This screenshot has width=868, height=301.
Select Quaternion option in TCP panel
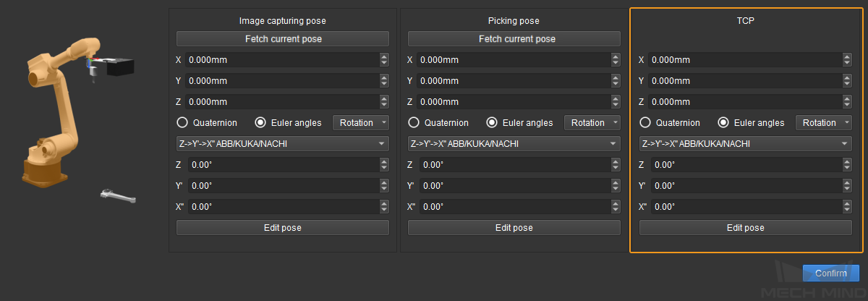coord(646,123)
